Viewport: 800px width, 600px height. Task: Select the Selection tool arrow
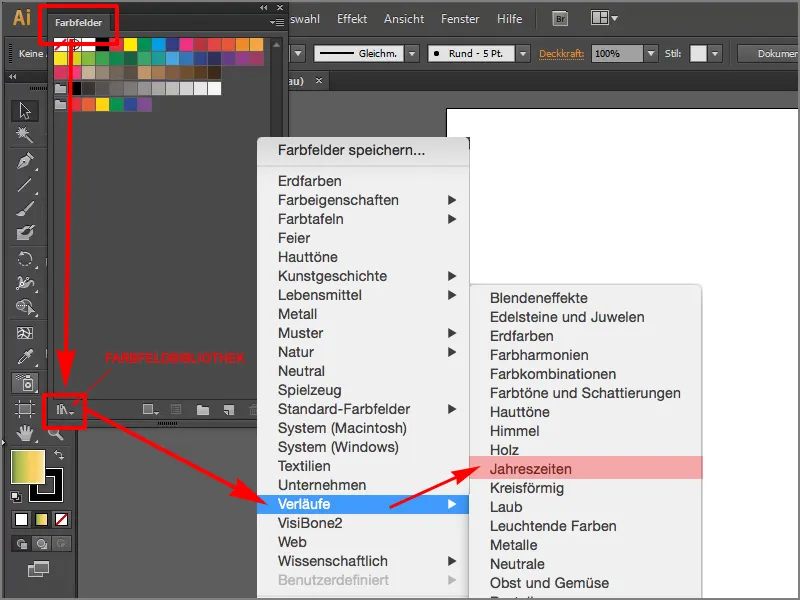(24, 110)
